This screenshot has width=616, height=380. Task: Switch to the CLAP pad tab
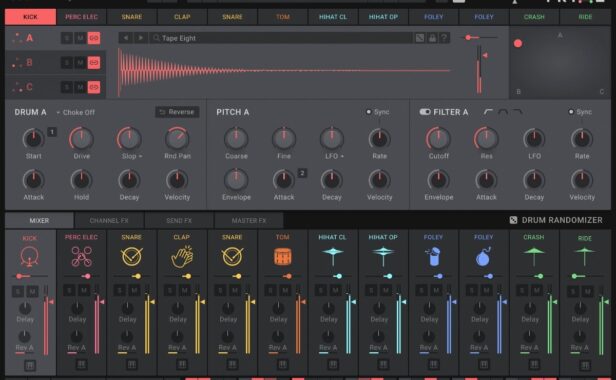coord(182,17)
